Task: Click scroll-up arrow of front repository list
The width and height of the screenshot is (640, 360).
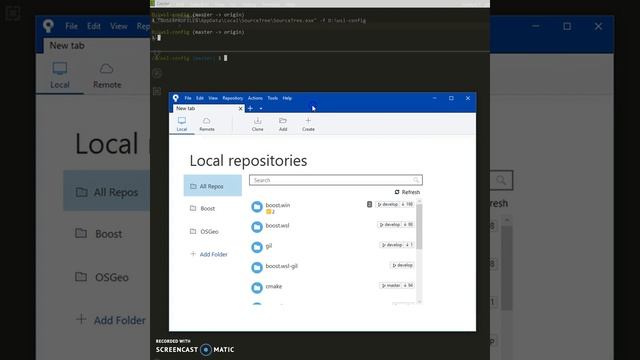Action: pyautogui.click(x=419, y=202)
